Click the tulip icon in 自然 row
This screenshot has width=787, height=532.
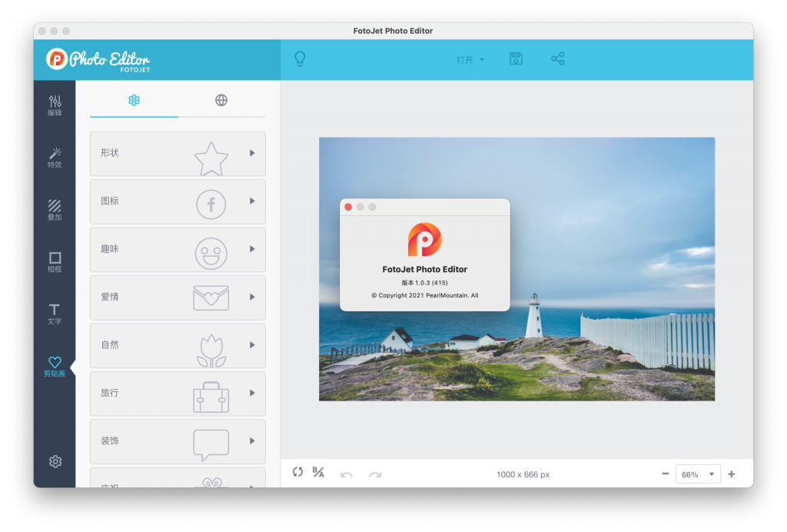pos(211,351)
